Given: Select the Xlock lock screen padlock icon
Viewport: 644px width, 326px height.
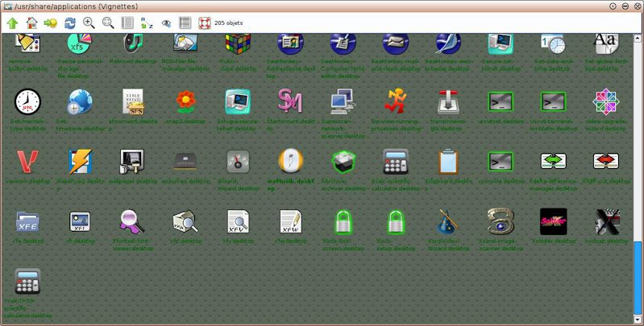Looking at the screenshot, I should [x=343, y=222].
